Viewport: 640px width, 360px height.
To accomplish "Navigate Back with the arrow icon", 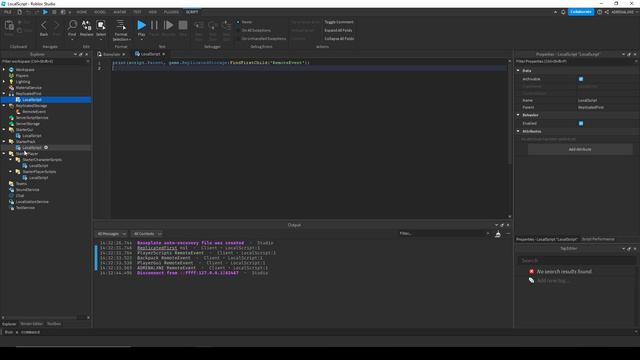I will (x=44, y=25).
